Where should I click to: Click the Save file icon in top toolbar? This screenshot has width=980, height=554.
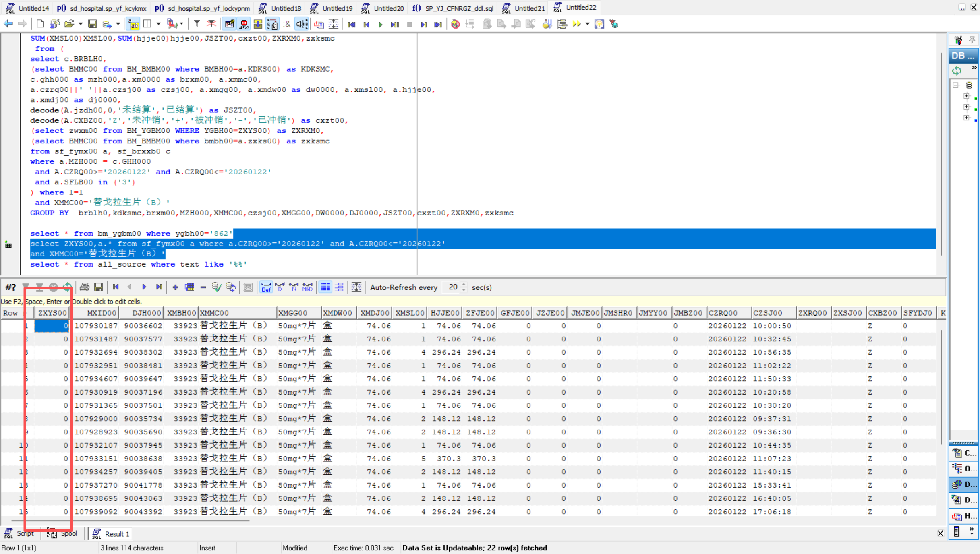[92, 24]
